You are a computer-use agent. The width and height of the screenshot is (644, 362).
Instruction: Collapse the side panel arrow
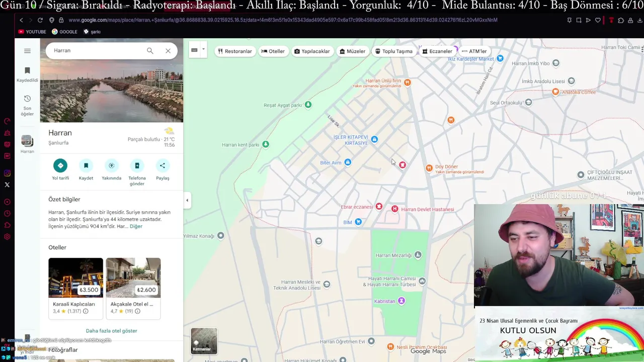tap(187, 200)
